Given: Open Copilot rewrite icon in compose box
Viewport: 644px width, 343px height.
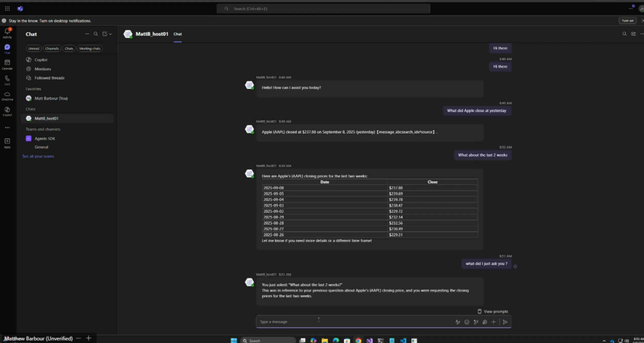Looking at the screenshot, I should pyautogui.click(x=476, y=322).
